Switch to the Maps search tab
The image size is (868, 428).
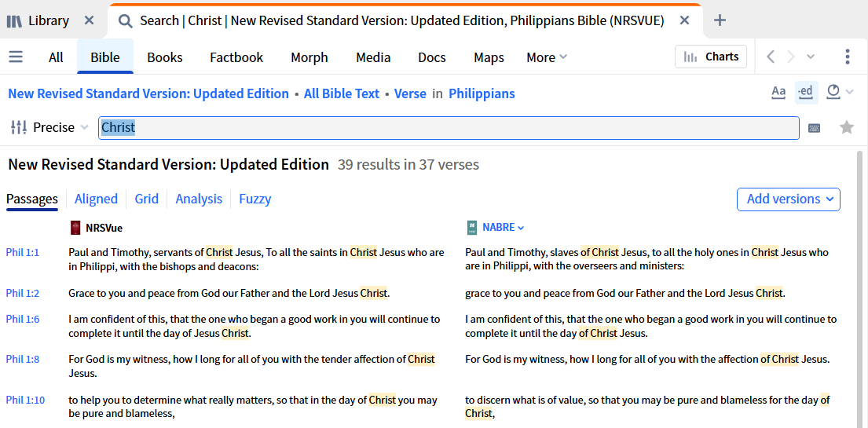pyautogui.click(x=489, y=57)
